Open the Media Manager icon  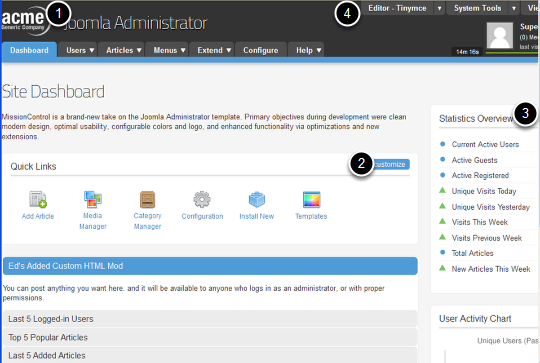93,199
